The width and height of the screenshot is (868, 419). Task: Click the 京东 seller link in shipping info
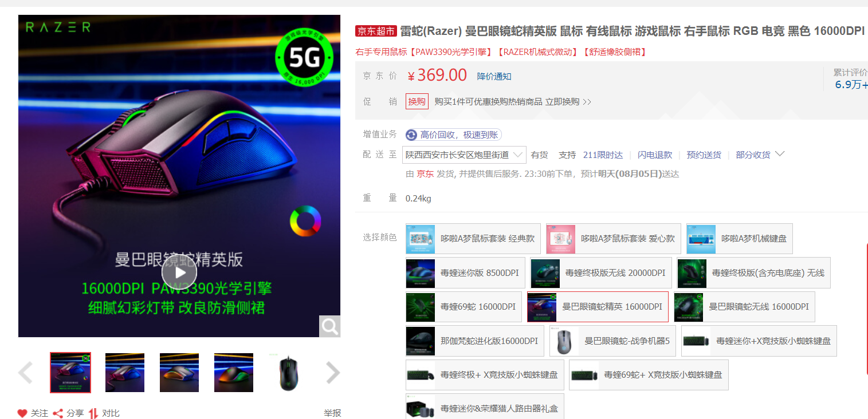425,173
